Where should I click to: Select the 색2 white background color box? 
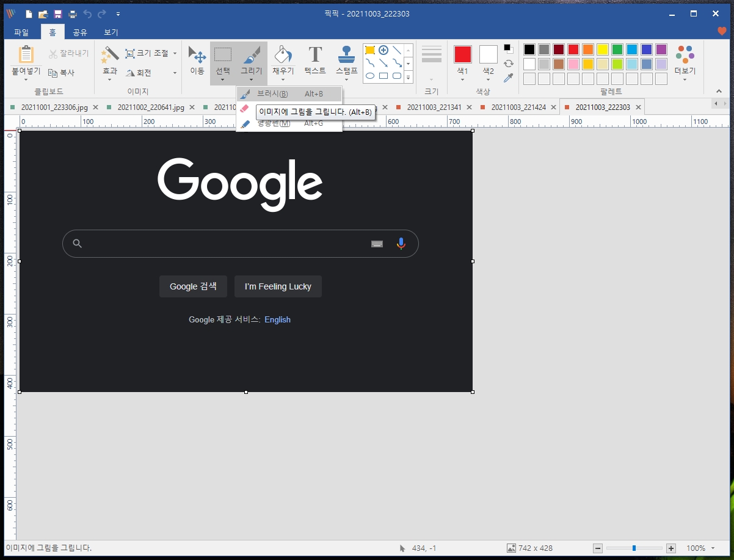pyautogui.click(x=488, y=54)
